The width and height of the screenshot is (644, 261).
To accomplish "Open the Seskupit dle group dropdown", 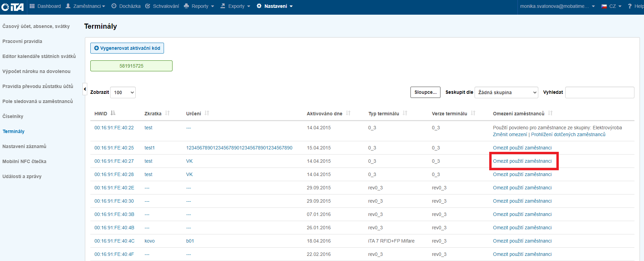I will 506,92.
